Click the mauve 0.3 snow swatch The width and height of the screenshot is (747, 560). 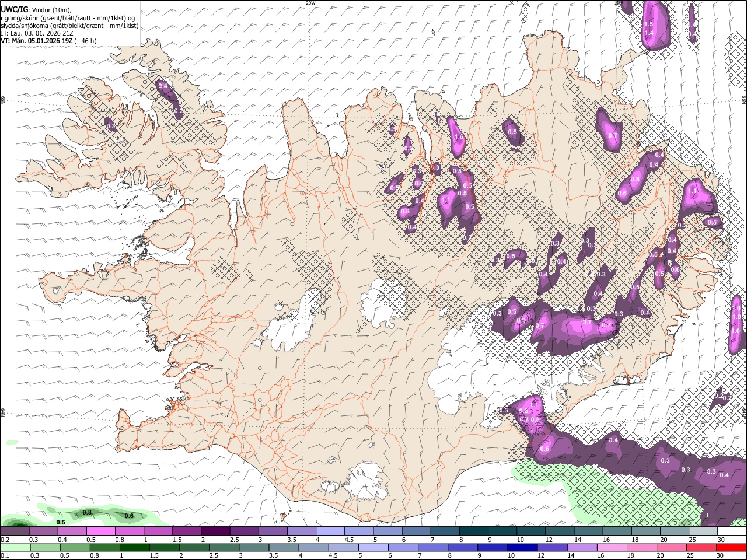point(43,531)
